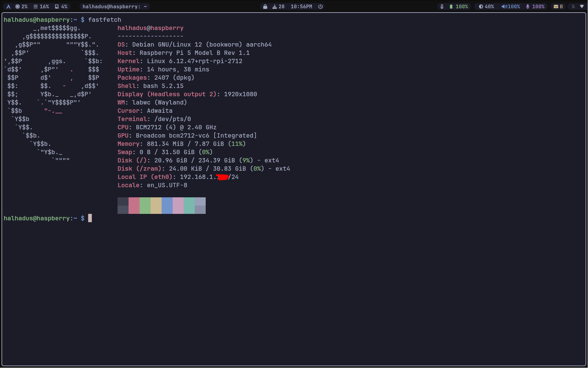Click the 'Memory: 881.34 MiB' line
This screenshot has width=588, height=368.
182,144
